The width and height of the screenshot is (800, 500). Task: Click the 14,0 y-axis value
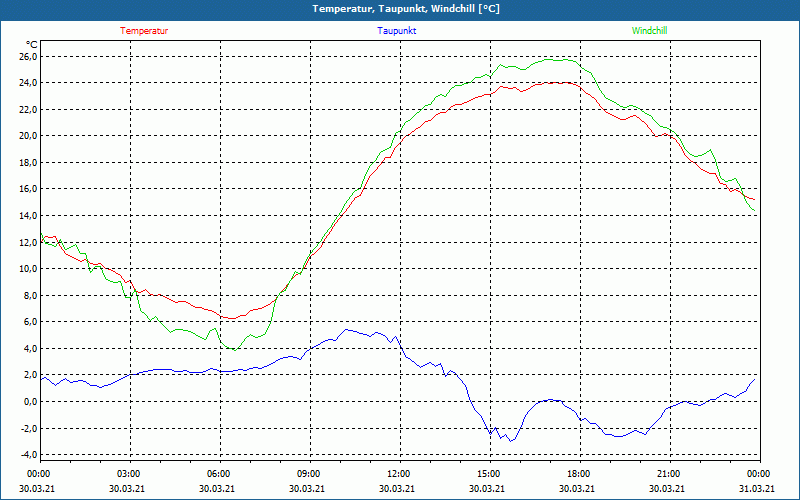tap(28, 215)
